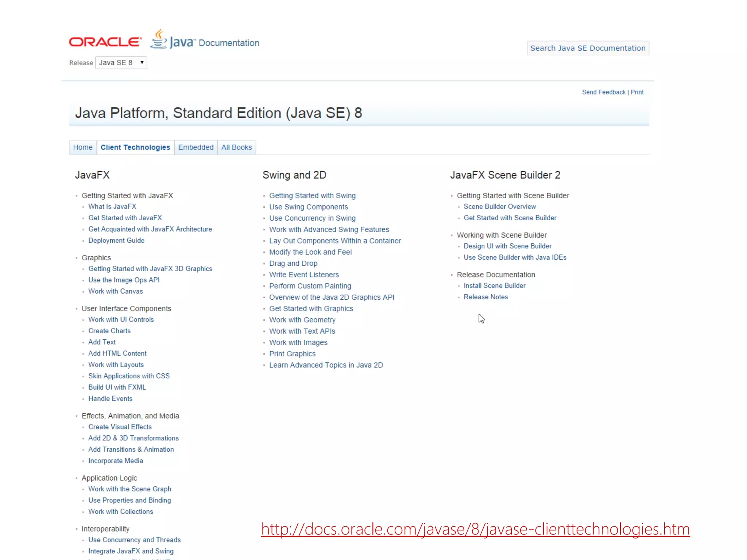Click the Search Java SE Documentation field

click(x=588, y=48)
